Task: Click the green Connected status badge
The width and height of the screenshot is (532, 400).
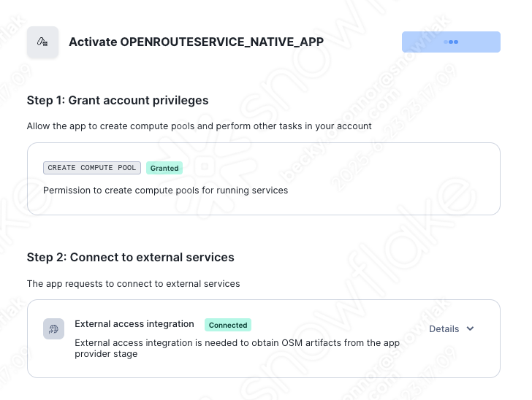Action: point(227,325)
